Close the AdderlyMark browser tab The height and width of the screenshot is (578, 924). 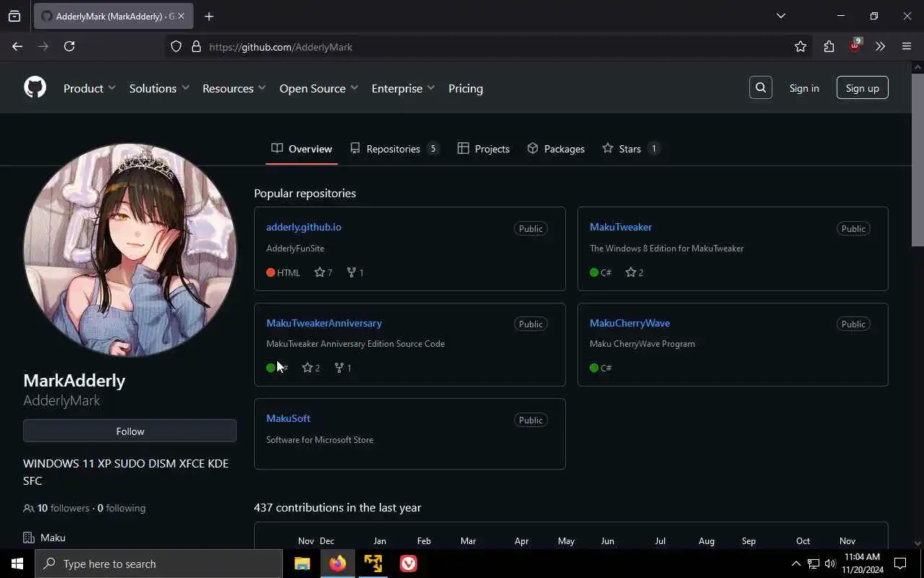(x=181, y=16)
